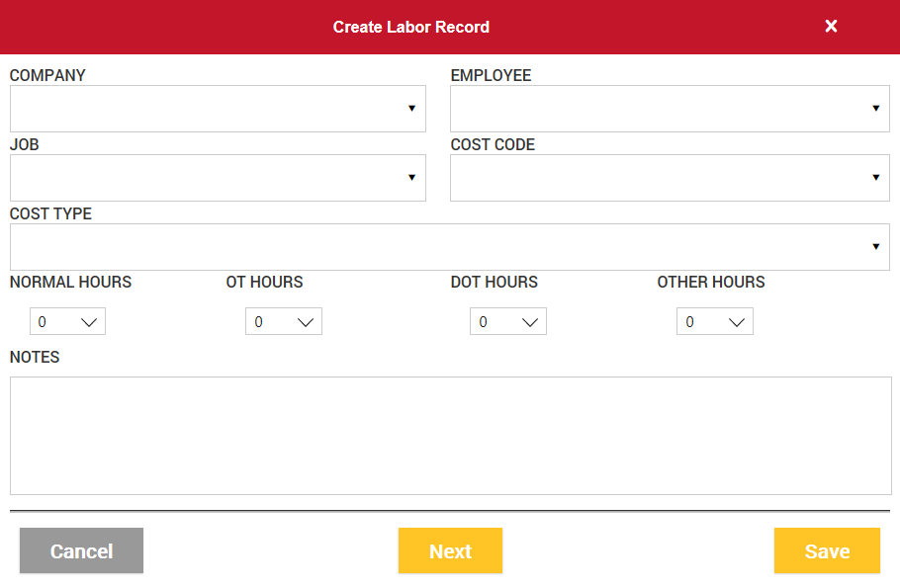The image size is (900, 588).
Task: Click the COST TYPE label
Action: (x=50, y=213)
